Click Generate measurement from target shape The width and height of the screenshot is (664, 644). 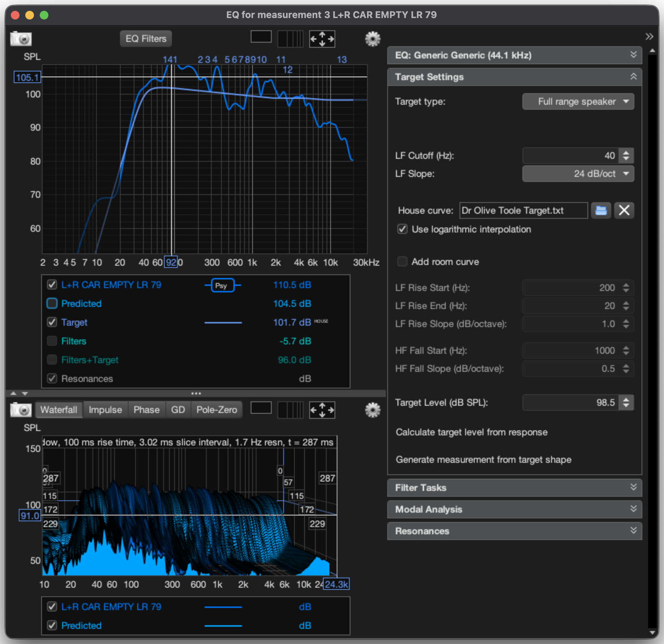point(483,460)
